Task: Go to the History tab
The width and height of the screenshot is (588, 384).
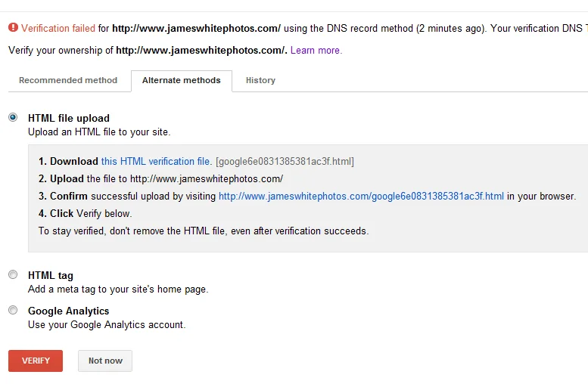Action: (x=260, y=80)
